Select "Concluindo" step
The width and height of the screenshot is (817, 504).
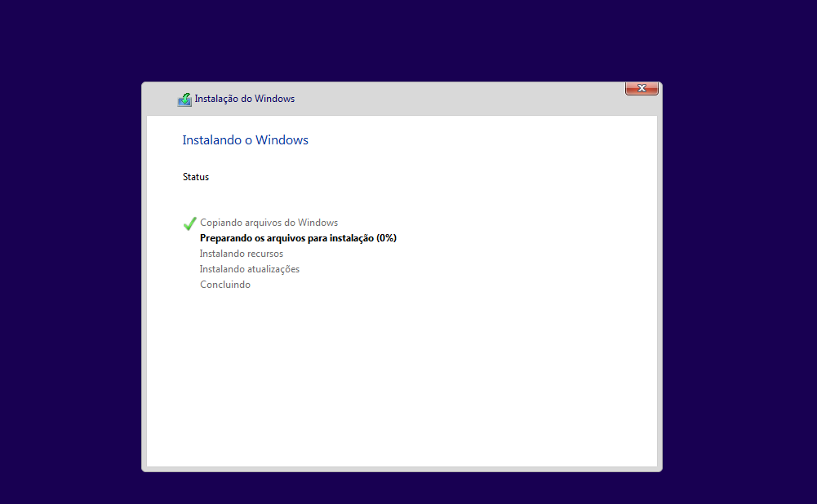point(225,285)
